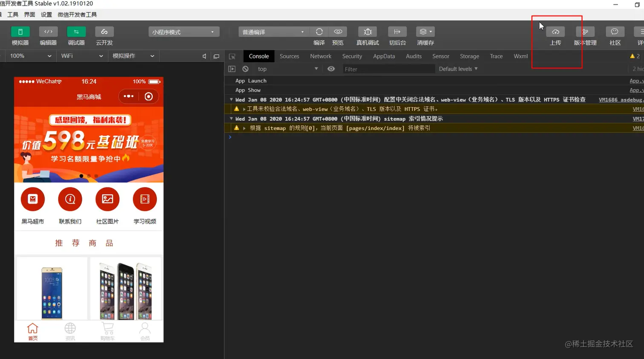The height and width of the screenshot is (359, 644).
Task: Tap the 黑马超市 shortcut icon
Action: tap(33, 199)
